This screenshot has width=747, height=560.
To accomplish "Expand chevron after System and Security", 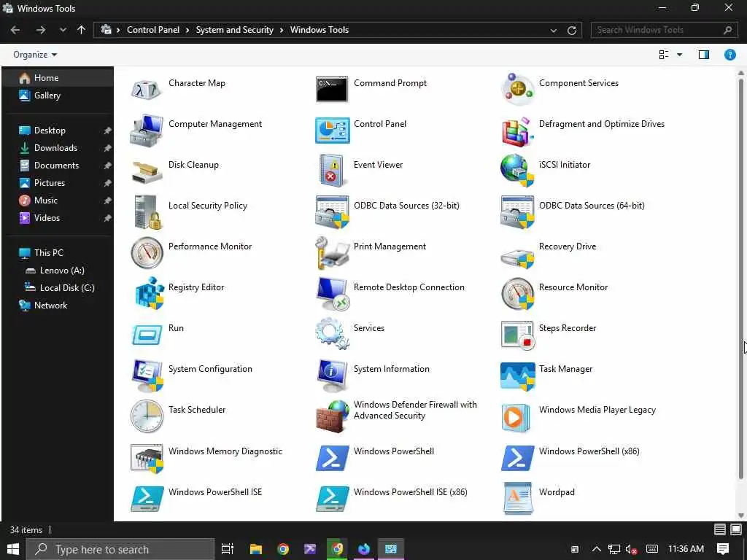I will pos(282,30).
